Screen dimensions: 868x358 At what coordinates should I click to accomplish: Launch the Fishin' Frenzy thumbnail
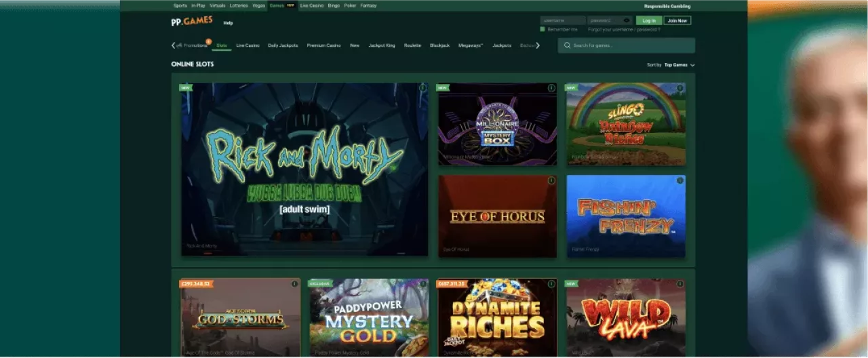pos(626,216)
